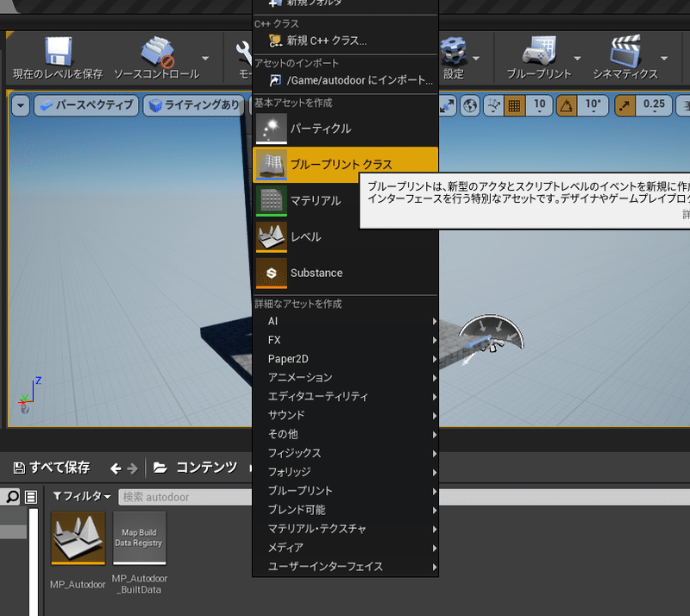Open scale snap value 0.25 dropdown
This screenshot has height=616, width=690.
click(654, 105)
